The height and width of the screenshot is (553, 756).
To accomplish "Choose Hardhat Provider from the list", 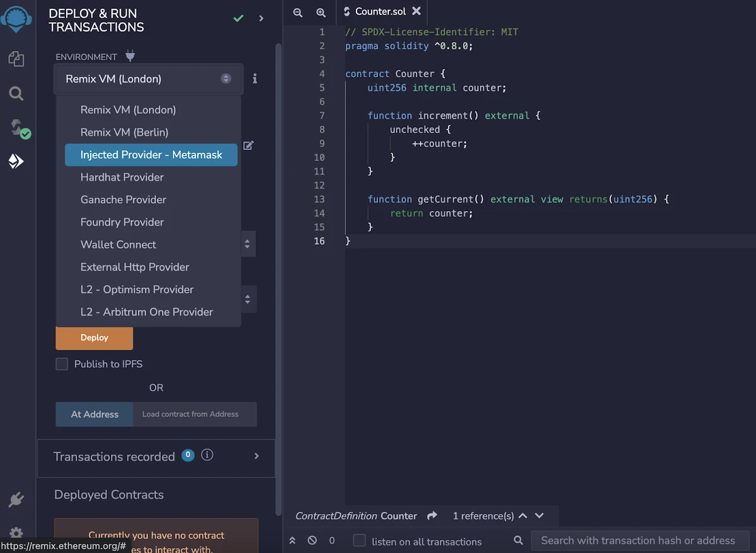I will pos(122,177).
